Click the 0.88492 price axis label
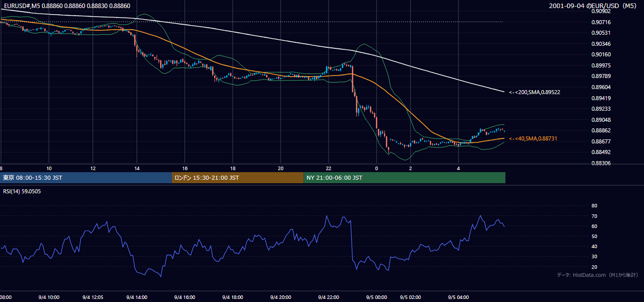644x302 pixels. tap(601, 152)
